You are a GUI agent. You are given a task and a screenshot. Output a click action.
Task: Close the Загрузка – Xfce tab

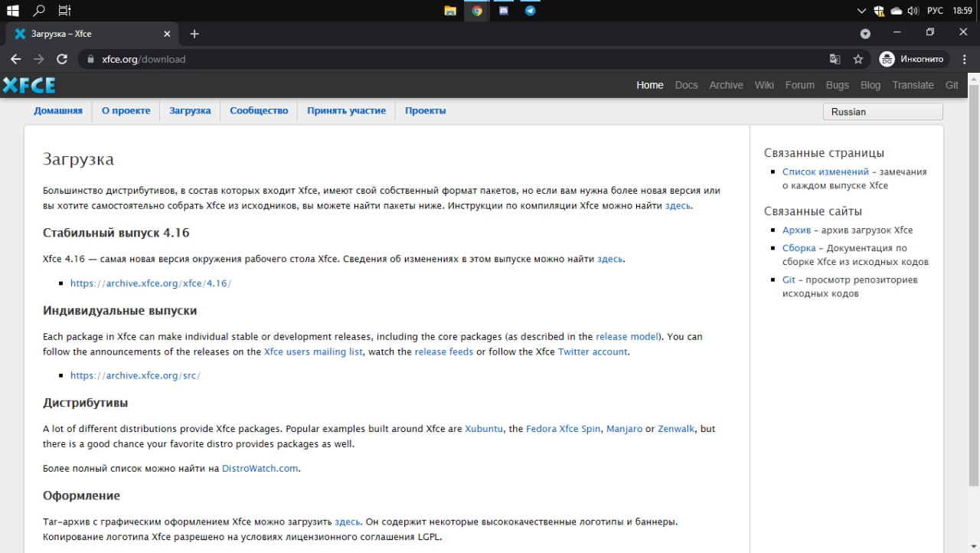coord(167,34)
